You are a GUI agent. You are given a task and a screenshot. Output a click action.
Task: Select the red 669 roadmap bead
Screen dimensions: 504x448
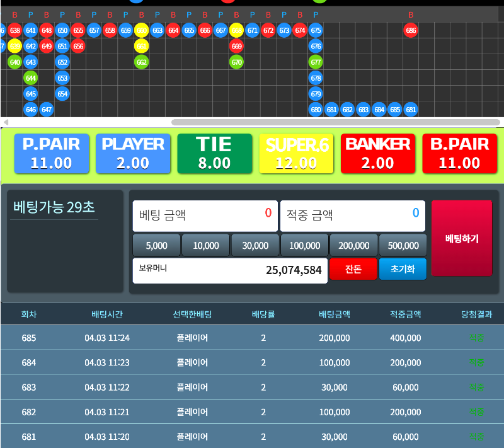[236, 47]
